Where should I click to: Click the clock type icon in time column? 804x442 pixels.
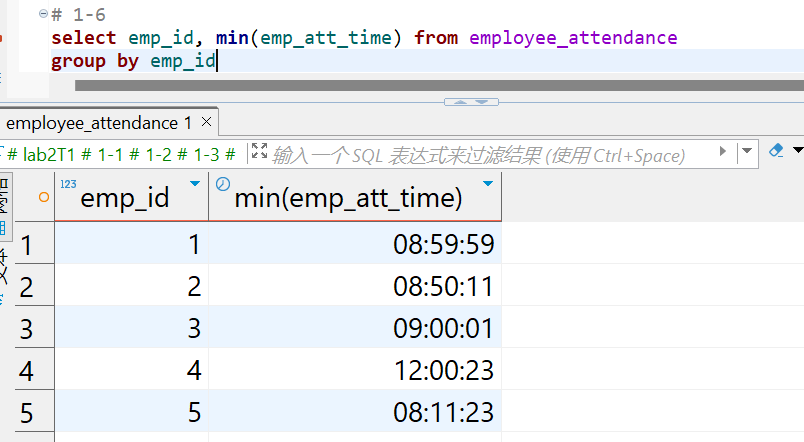pyautogui.click(x=222, y=184)
